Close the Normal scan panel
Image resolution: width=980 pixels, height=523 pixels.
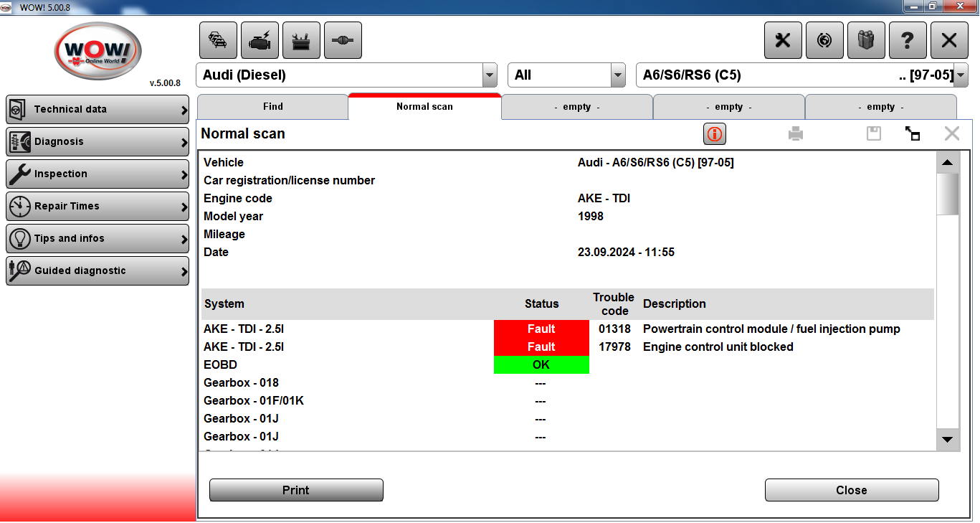pyautogui.click(x=951, y=133)
